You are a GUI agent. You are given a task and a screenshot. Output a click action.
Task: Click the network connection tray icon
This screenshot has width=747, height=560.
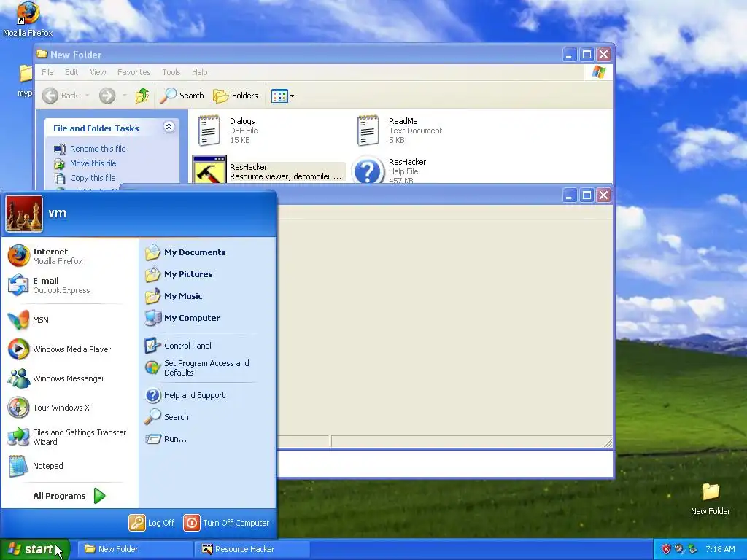[x=692, y=549]
